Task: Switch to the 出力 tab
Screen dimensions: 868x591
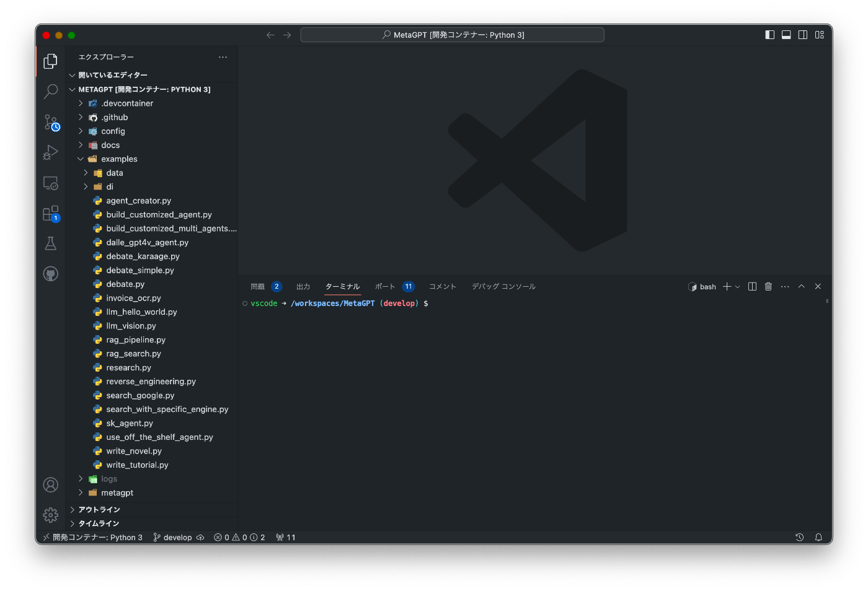Action: tap(303, 286)
